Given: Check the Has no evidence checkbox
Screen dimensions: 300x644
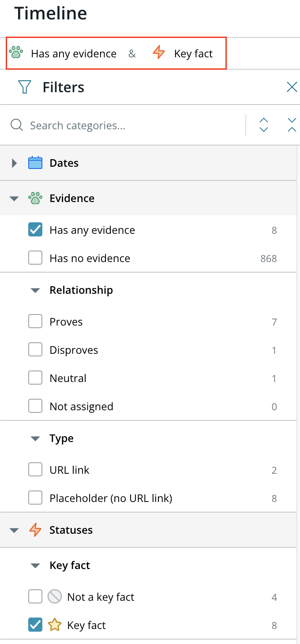Looking at the screenshot, I should (x=35, y=258).
